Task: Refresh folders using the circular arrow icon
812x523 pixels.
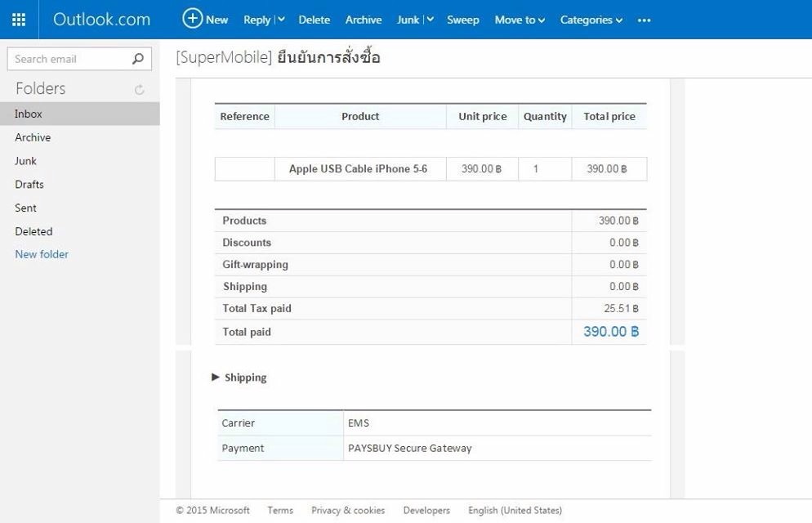Action: (140, 90)
